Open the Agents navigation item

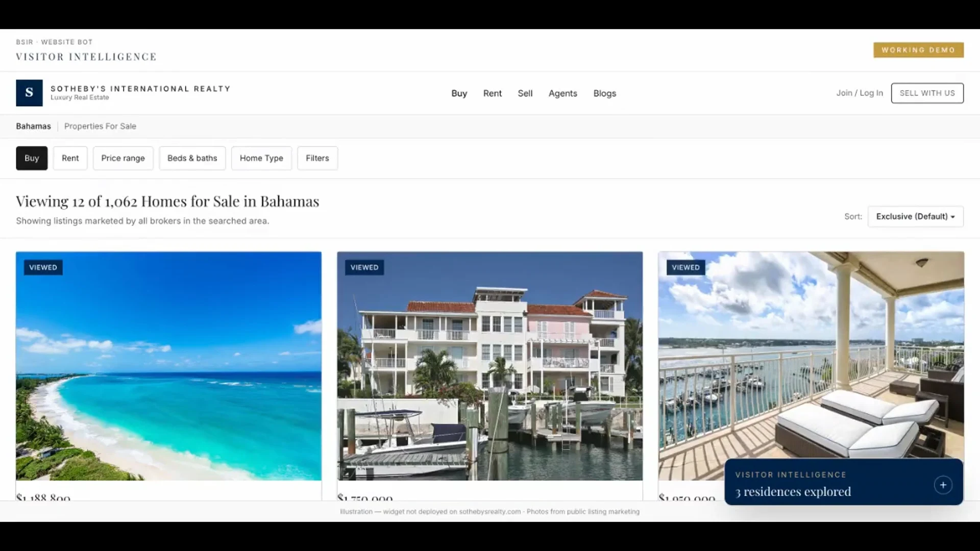(x=562, y=93)
